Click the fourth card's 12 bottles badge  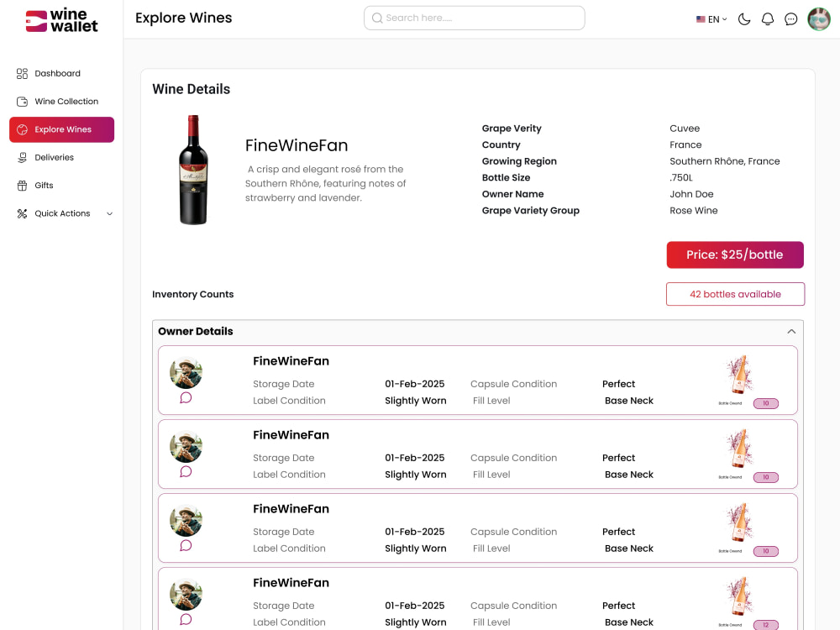click(x=766, y=625)
